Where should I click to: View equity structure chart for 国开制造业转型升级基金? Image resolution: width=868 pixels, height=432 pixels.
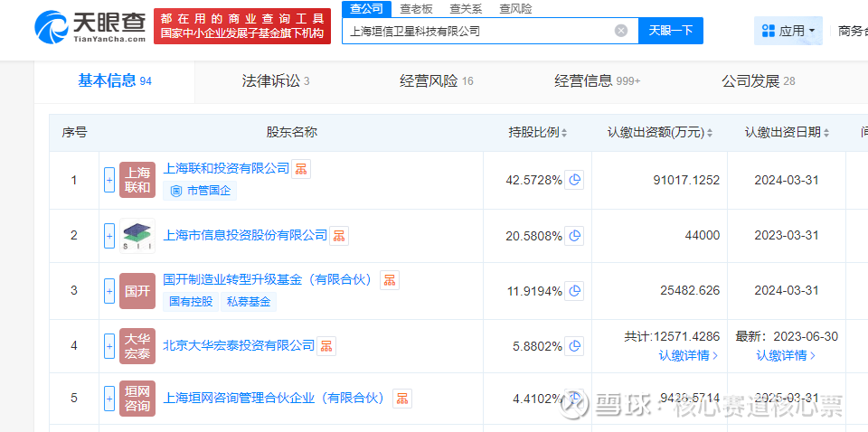(x=390, y=280)
